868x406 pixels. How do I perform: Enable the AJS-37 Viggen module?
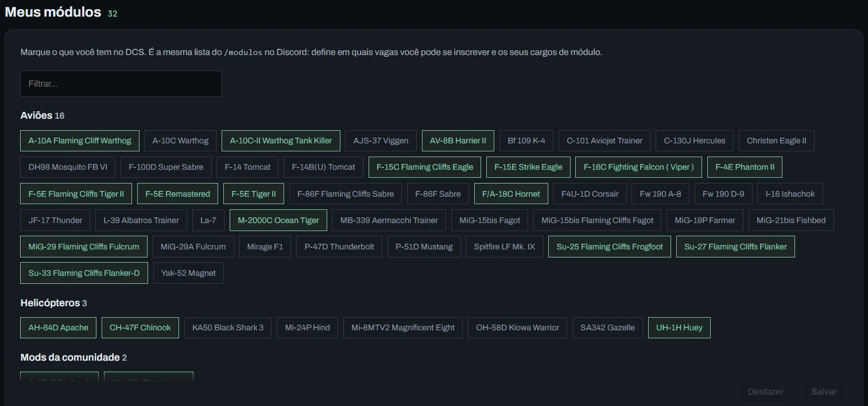[x=381, y=140]
